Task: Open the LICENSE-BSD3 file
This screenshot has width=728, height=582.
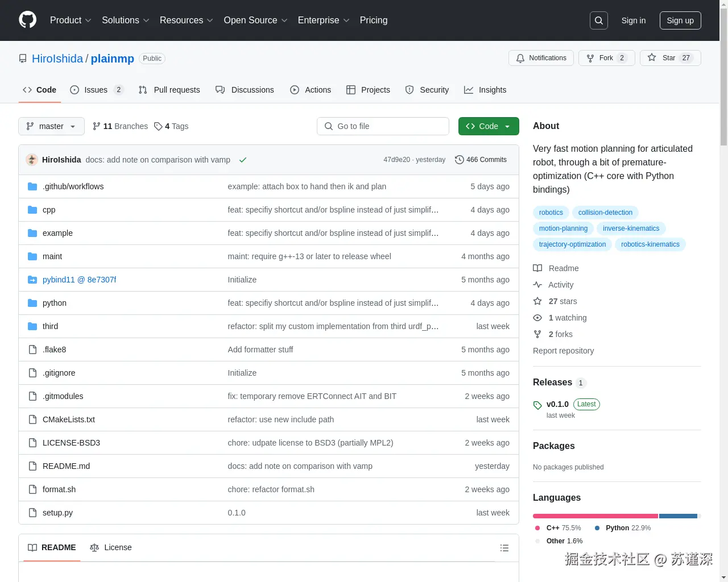Action: [x=71, y=443]
